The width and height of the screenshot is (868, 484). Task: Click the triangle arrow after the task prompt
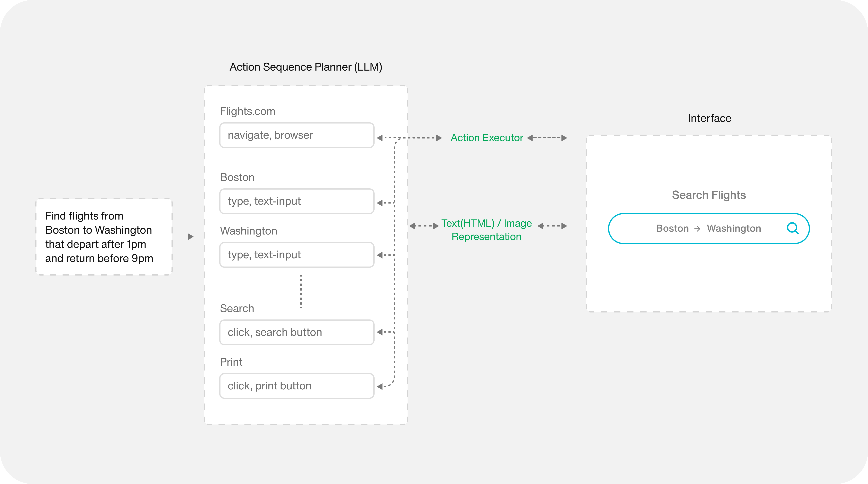(x=190, y=236)
